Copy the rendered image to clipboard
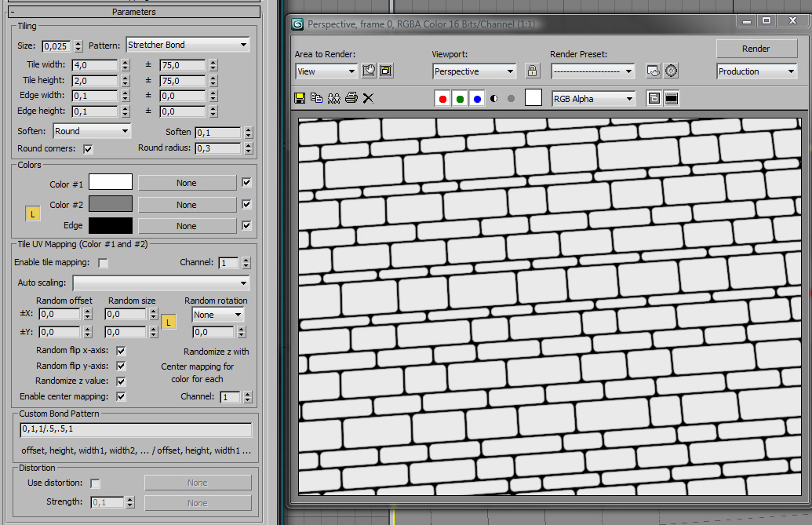 point(316,98)
